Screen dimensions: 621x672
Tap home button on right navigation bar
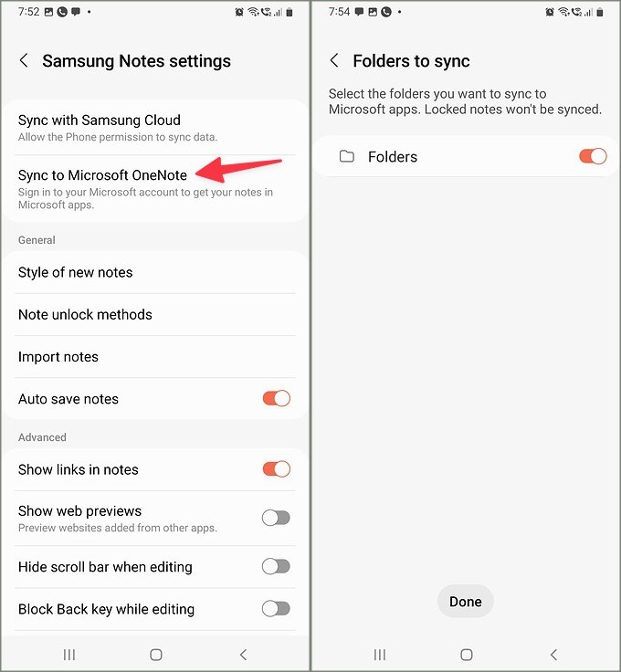click(467, 655)
